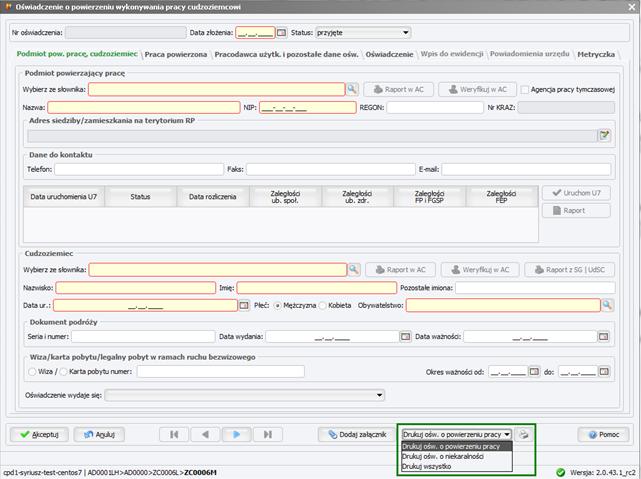Screen dimensions: 641x479
Task: Focus the Nazwisko field
Action: point(136,288)
